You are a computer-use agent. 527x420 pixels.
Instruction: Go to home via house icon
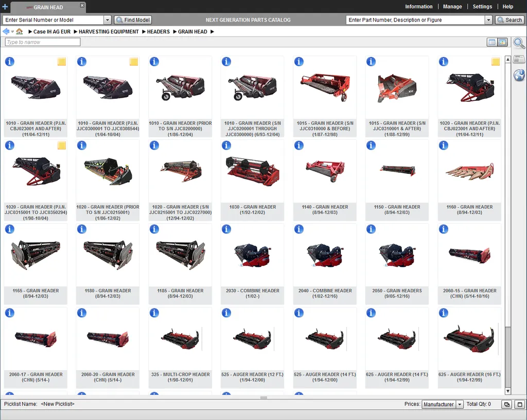(20, 31)
